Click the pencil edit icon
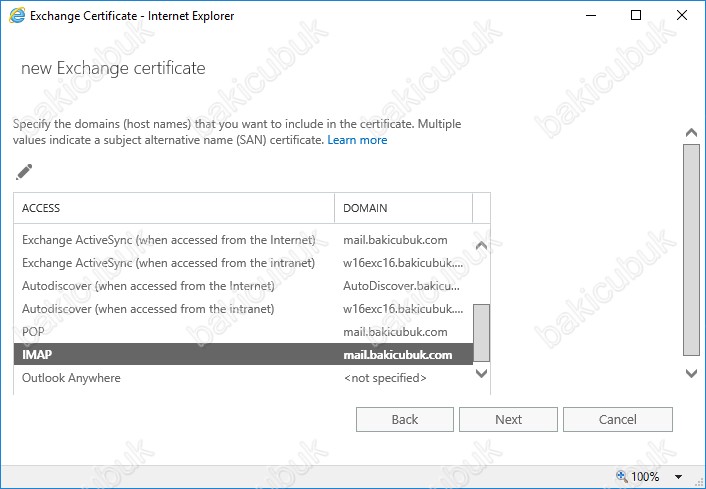The width and height of the screenshot is (706, 489). tap(24, 172)
